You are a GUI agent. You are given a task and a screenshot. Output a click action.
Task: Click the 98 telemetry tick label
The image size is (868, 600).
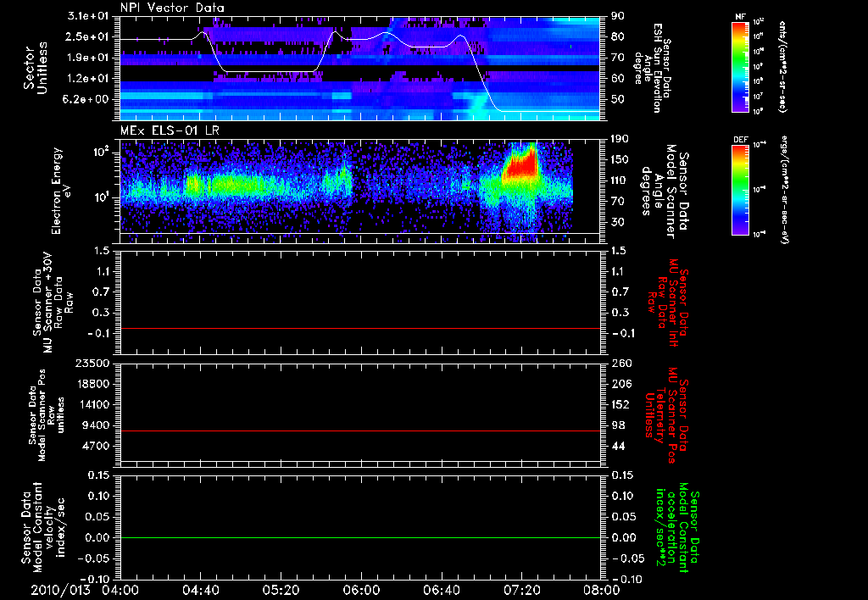pos(617,425)
